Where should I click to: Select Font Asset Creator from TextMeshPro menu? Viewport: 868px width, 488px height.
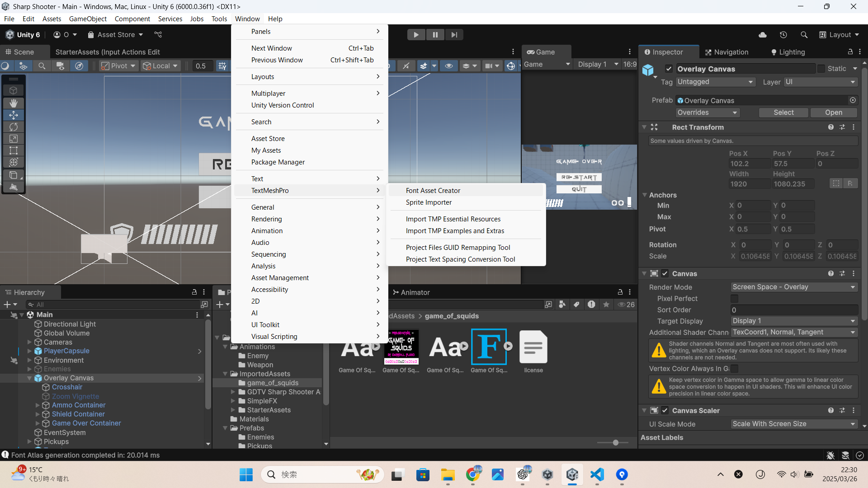tap(433, 190)
